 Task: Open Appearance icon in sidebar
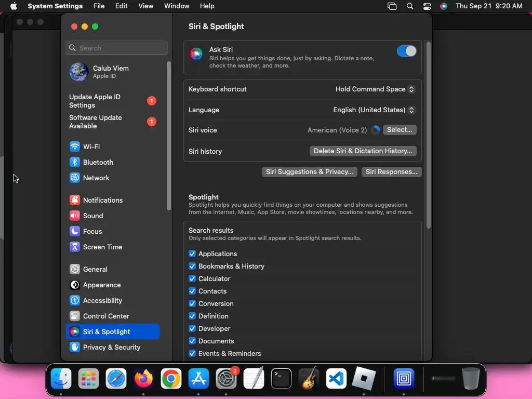pos(75,285)
